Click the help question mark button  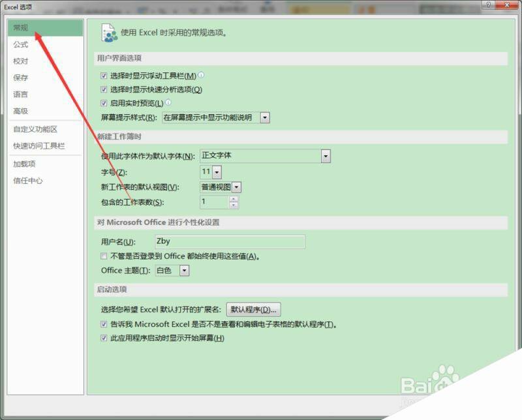(488, 5)
